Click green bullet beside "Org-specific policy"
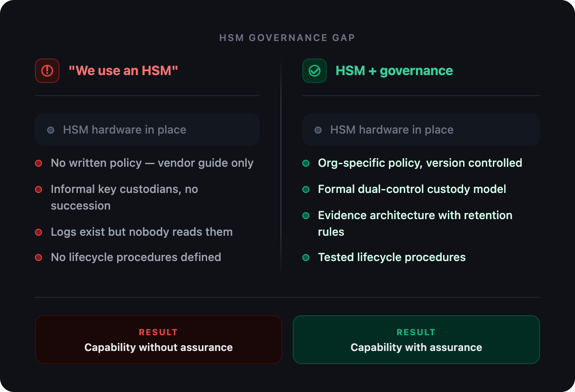575x392 pixels. tap(306, 163)
